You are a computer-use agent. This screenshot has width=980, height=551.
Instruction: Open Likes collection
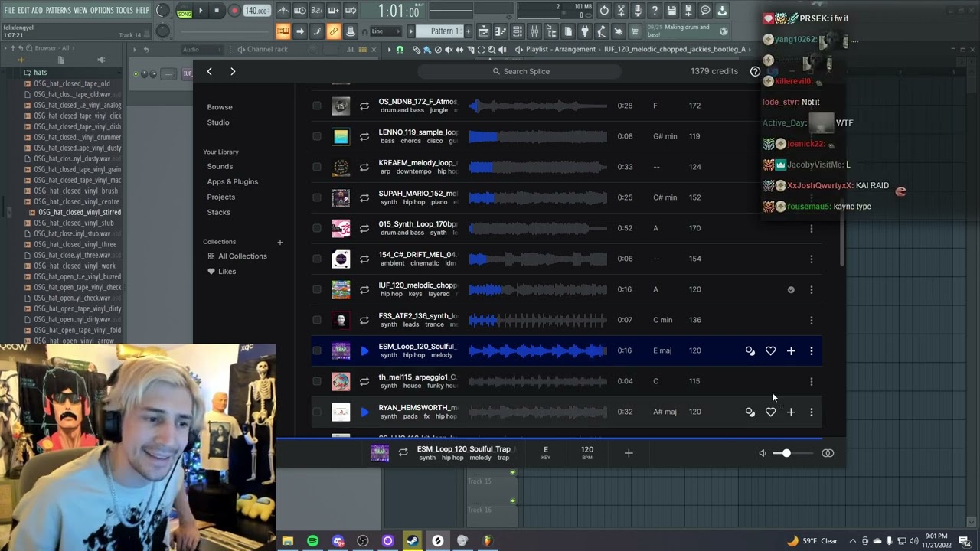pos(222,272)
